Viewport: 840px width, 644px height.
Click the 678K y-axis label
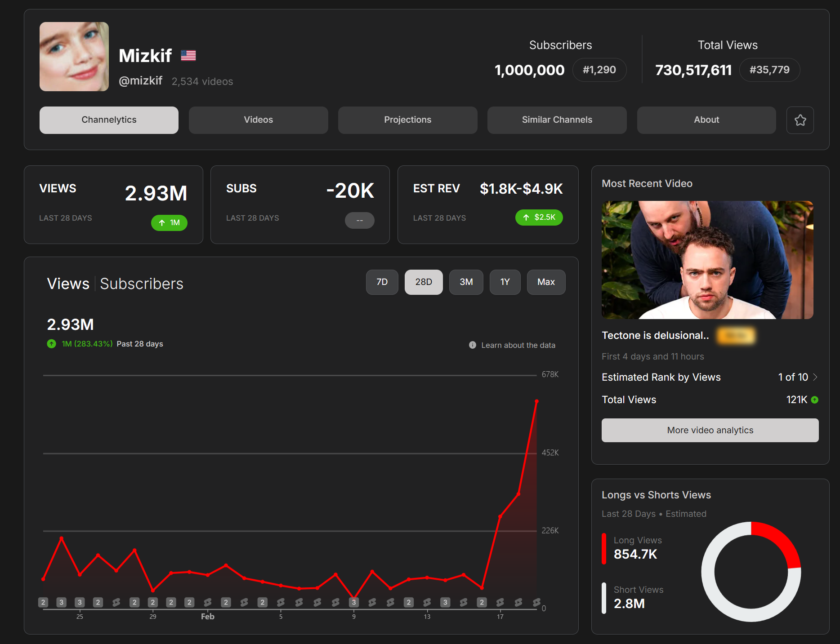(x=550, y=374)
